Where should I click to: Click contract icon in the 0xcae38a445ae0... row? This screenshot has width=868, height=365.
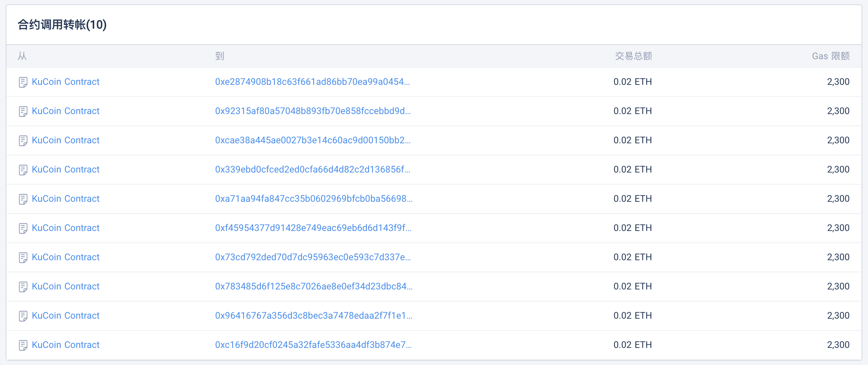pyautogui.click(x=23, y=141)
